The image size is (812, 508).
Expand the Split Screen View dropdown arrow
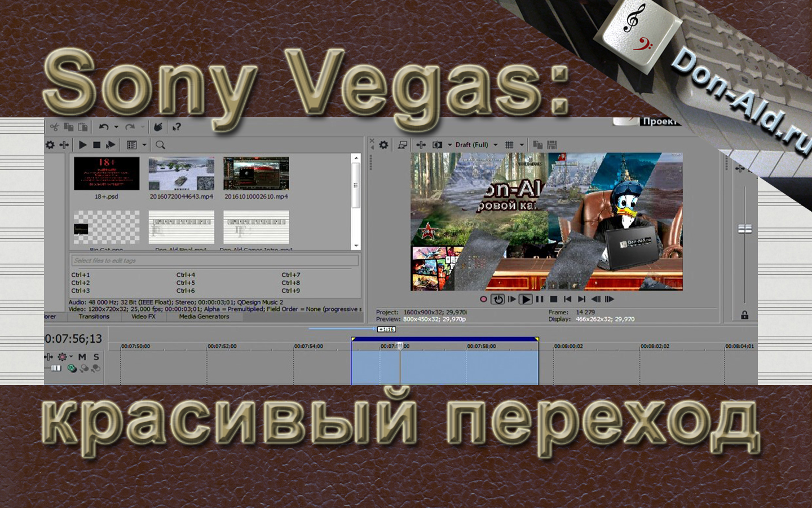click(450, 145)
